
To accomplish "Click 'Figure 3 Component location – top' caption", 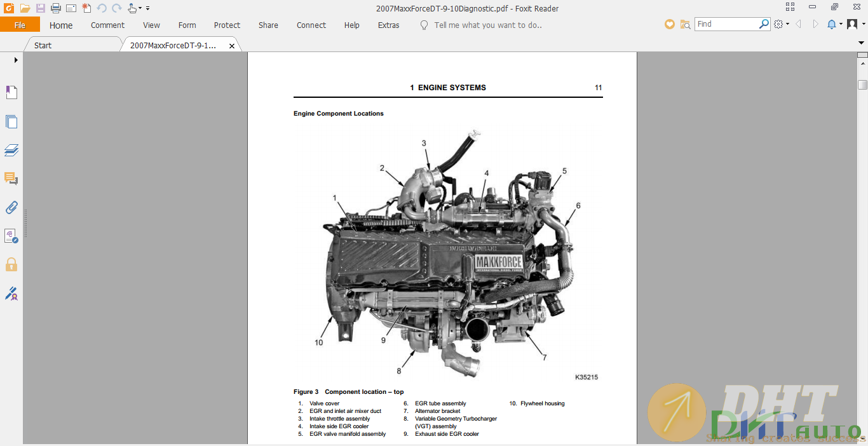I will 348,392.
